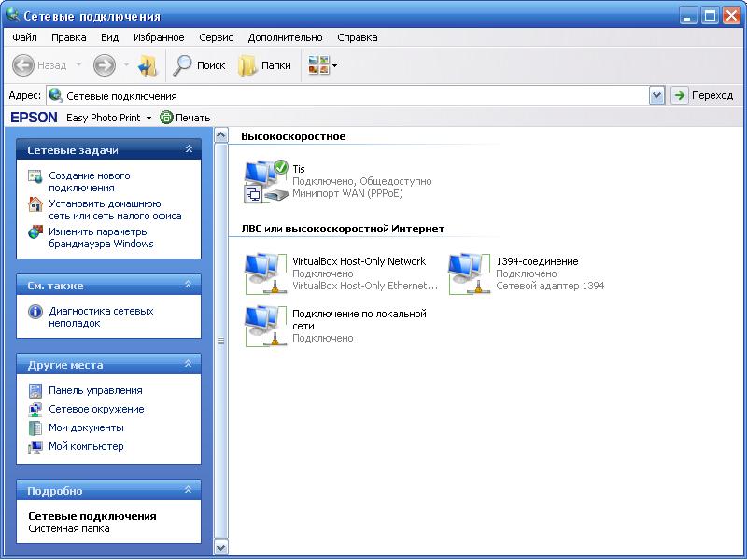747x560 pixels.
Task: Click the Up folder icon
Action: click(148, 65)
